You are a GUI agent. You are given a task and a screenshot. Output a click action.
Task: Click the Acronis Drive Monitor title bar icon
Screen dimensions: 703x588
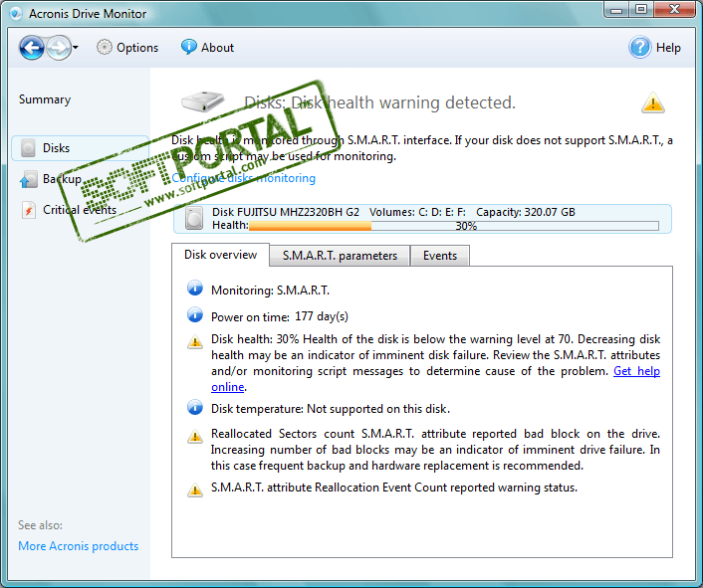(x=16, y=14)
